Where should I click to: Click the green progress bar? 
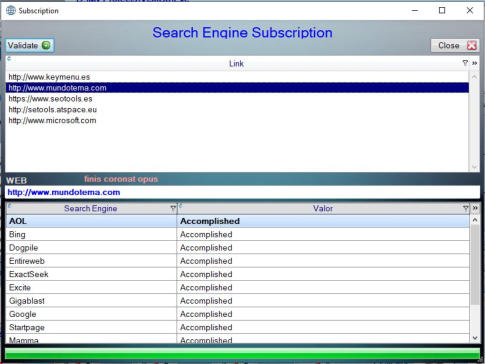tap(242, 353)
